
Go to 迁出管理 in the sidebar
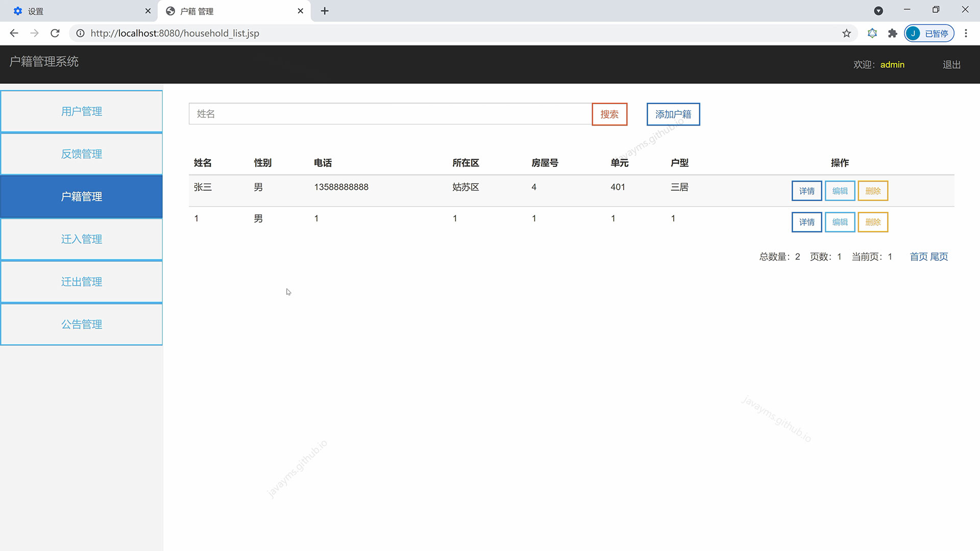tap(82, 282)
